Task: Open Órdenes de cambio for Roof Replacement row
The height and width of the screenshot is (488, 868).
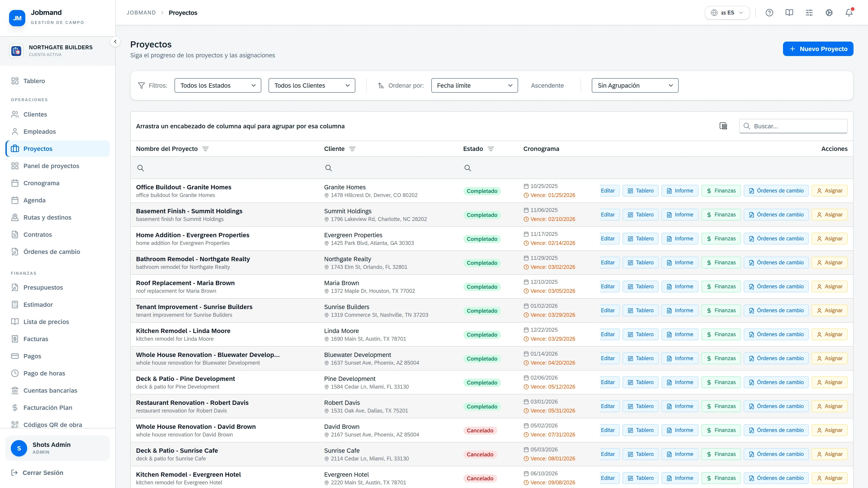Action: tap(776, 286)
